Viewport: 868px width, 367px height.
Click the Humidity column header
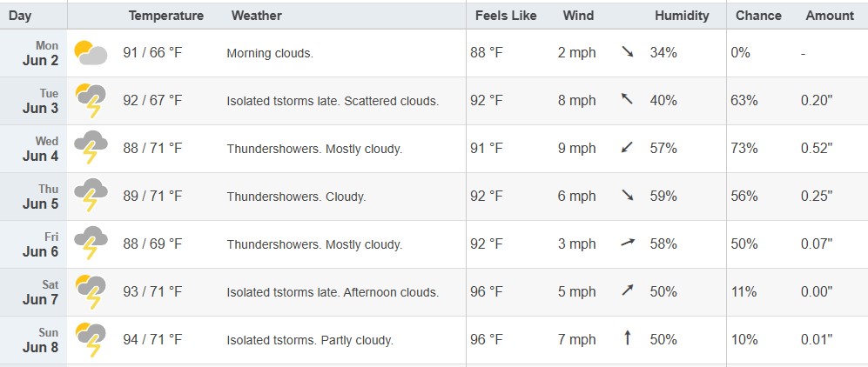(682, 16)
